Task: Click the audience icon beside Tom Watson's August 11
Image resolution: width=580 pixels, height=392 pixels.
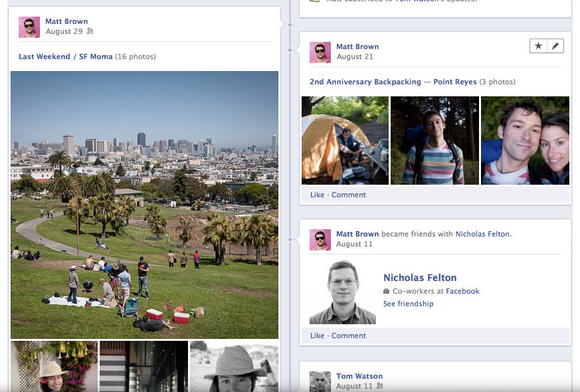Action: click(379, 386)
